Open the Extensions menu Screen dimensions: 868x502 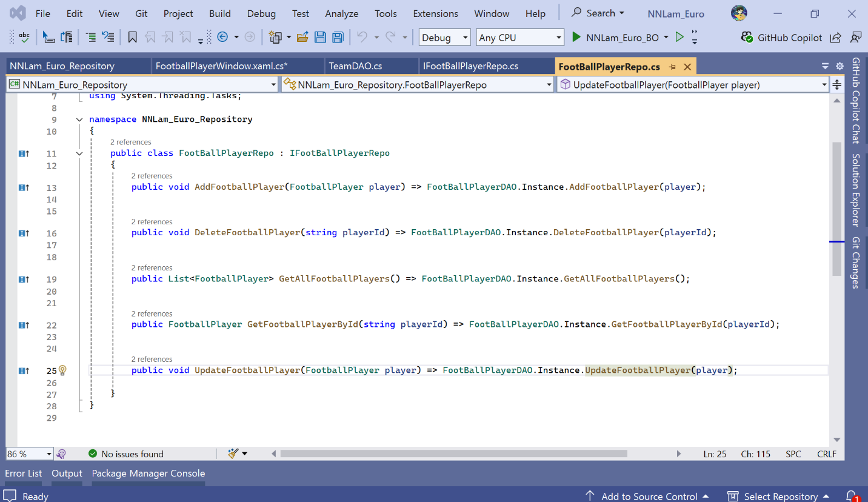click(436, 13)
